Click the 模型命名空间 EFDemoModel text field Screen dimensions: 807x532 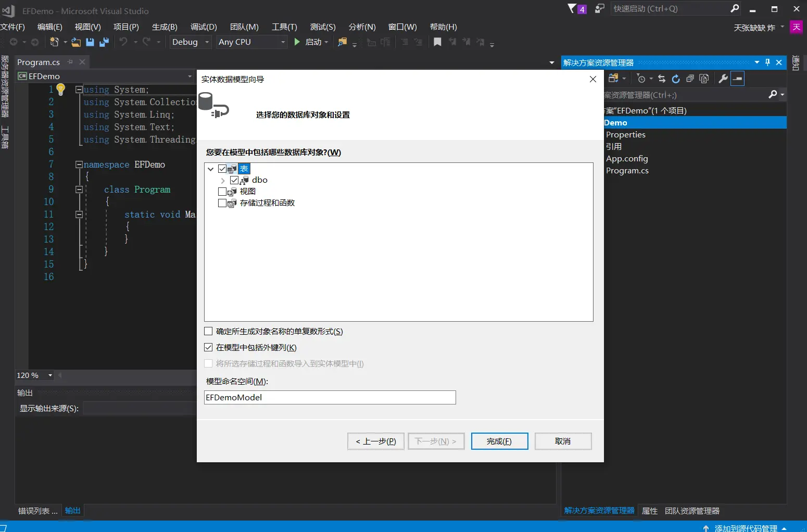(x=330, y=398)
